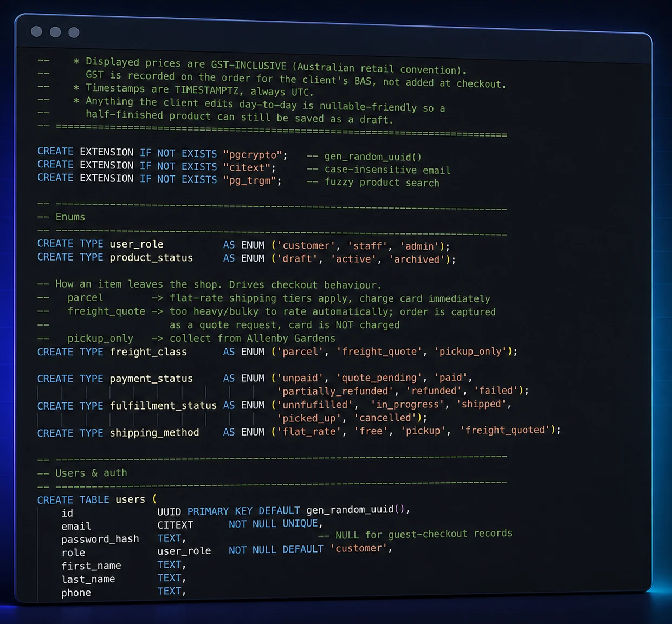Click the default value 'customer' on the role column
This screenshot has width=672, height=624.
pyautogui.click(x=358, y=548)
